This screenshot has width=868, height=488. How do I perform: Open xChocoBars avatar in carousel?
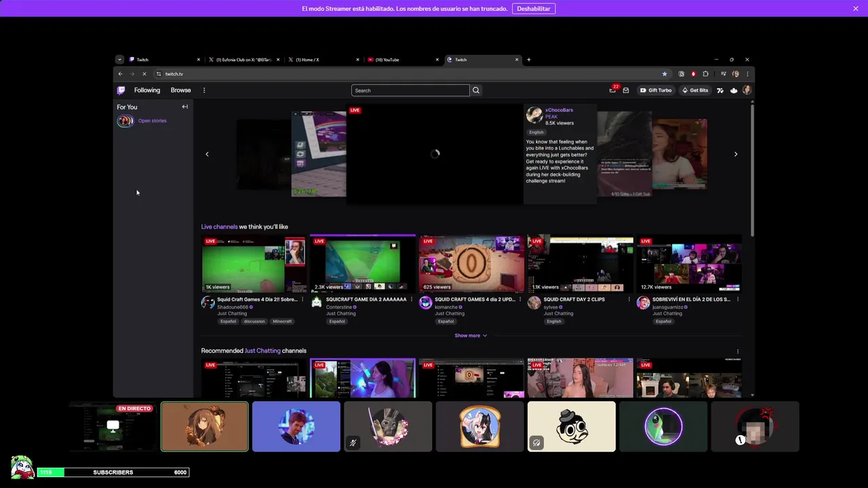click(534, 115)
